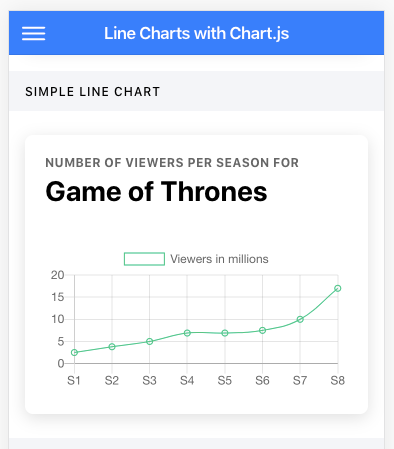The width and height of the screenshot is (394, 449).
Task: Select the S7 data point
Action: tap(300, 319)
